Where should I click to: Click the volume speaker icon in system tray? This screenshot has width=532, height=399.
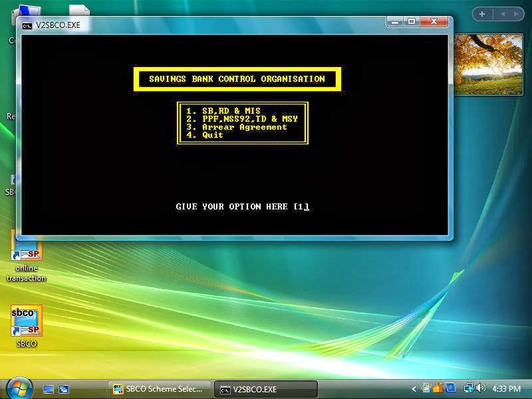click(480, 389)
